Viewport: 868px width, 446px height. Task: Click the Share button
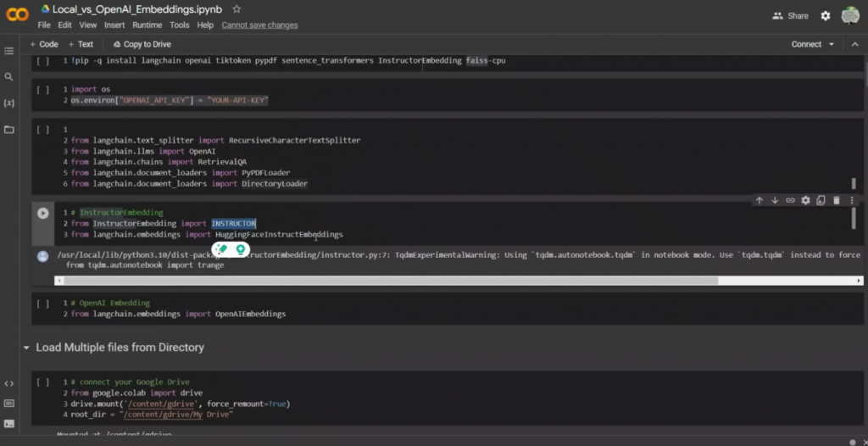click(791, 16)
